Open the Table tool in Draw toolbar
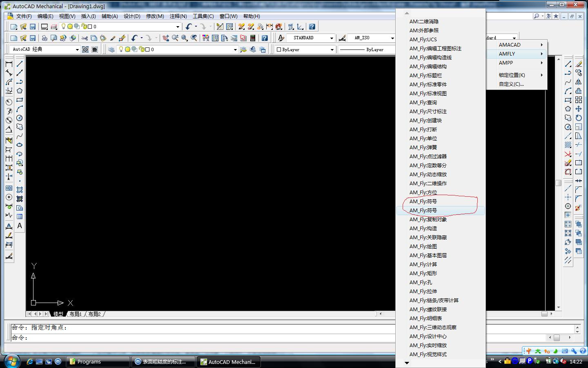This screenshot has width=588, height=368. click(19, 217)
